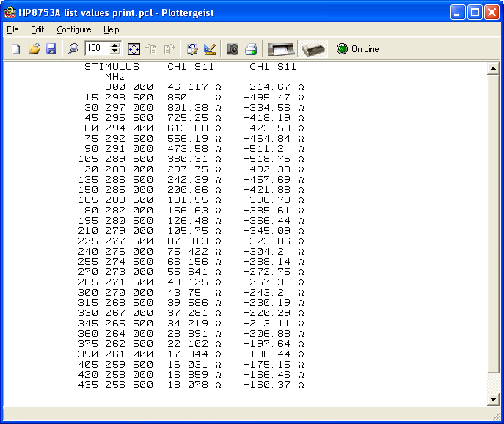Click the pen settings toolbar icon
Screen dimensions: 504x424
tap(210, 49)
